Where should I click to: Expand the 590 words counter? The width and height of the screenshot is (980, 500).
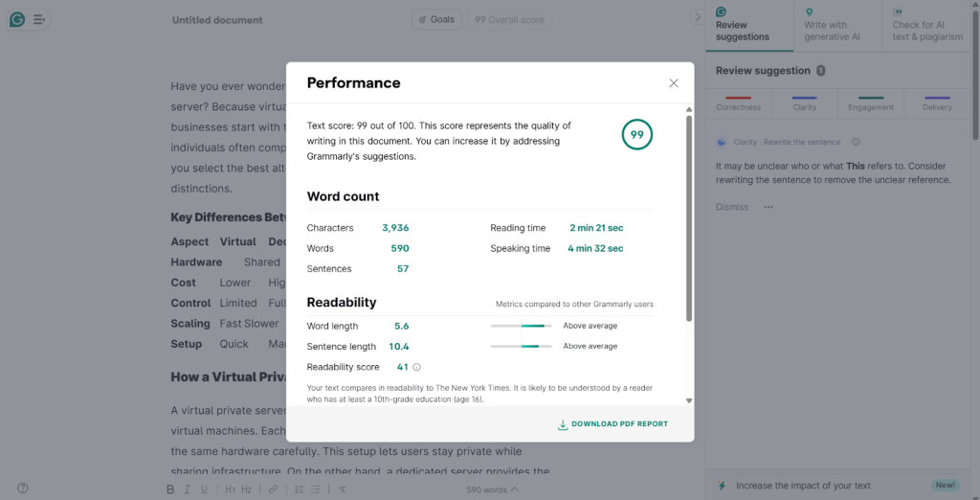[493, 489]
